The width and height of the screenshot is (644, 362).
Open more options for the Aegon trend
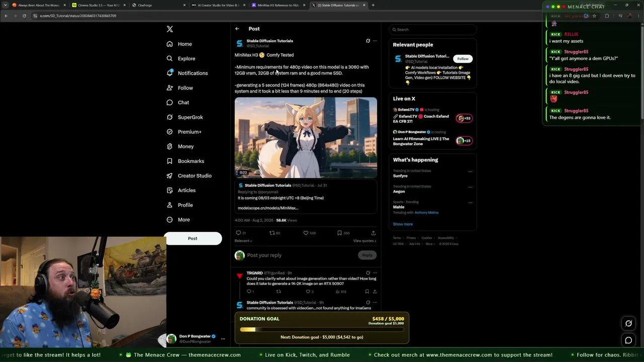pyautogui.click(x=470, y=187)
